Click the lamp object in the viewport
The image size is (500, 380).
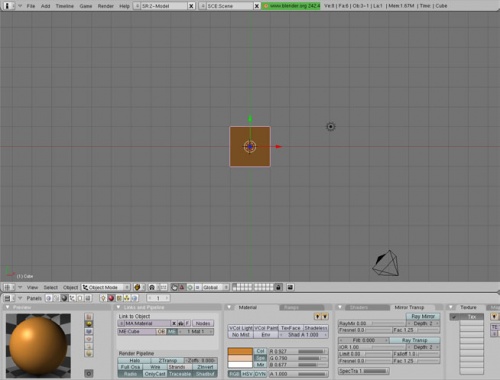pyautogui.click(x=330, y=127)
